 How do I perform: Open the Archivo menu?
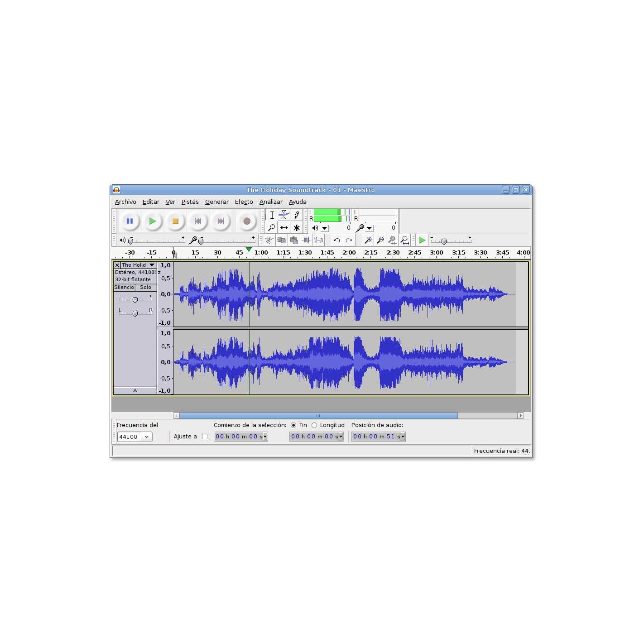click(x=125, y=202)
